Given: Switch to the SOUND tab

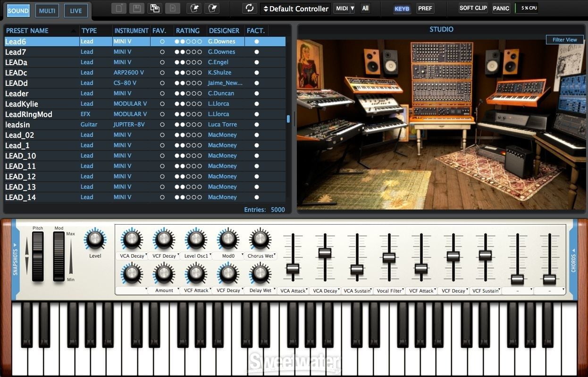Looking at the screenshot, I should (x=18, y=10).
